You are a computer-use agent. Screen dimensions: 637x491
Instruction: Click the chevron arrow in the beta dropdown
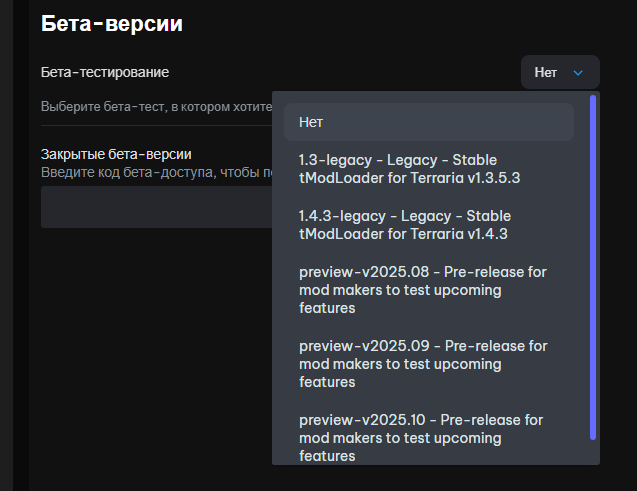pos(578,72)
